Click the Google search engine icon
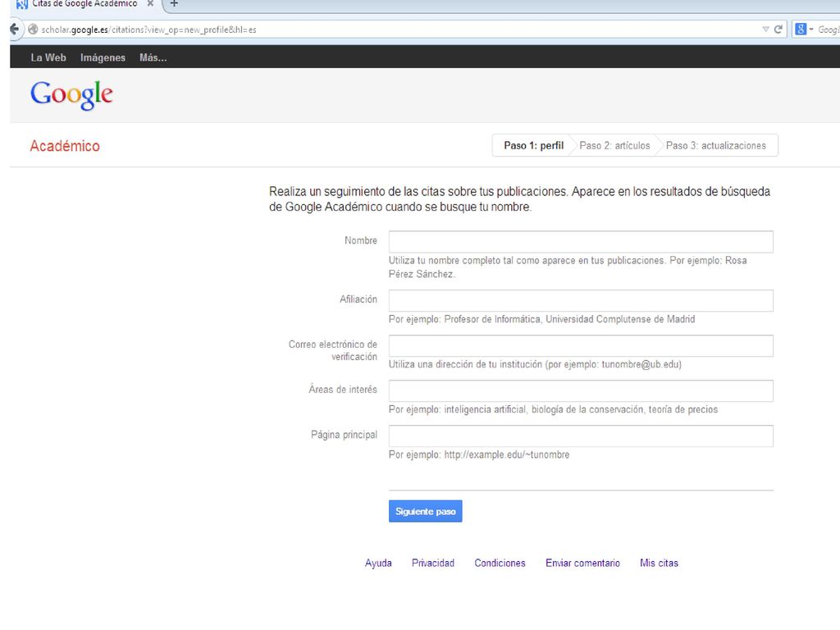The image size is (840, 630). (801, 30)
